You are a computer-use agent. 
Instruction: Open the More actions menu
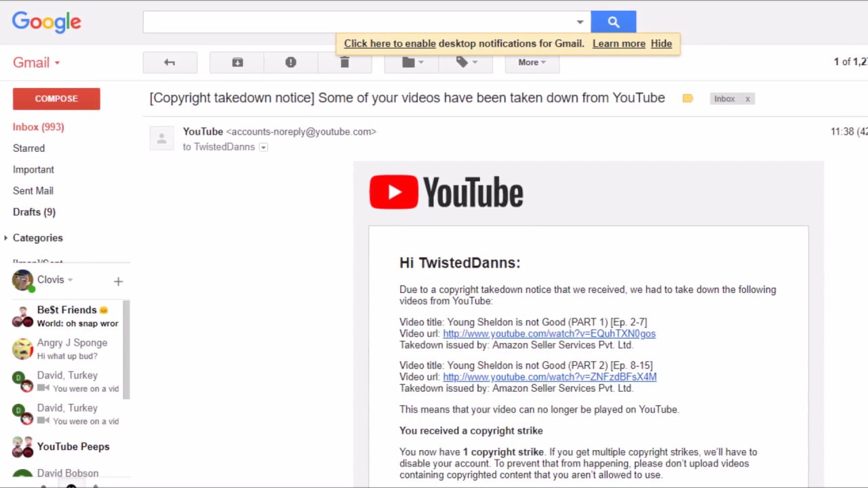coord(532,62)
